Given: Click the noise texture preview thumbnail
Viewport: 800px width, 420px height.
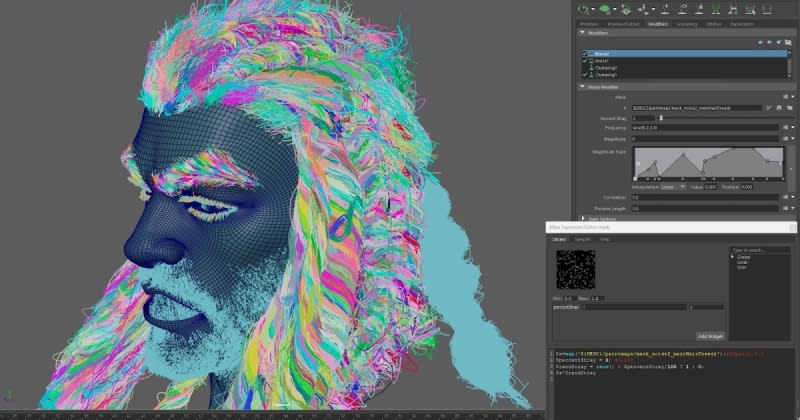Looking at the screenshot, I should click(x=575, y=270).
